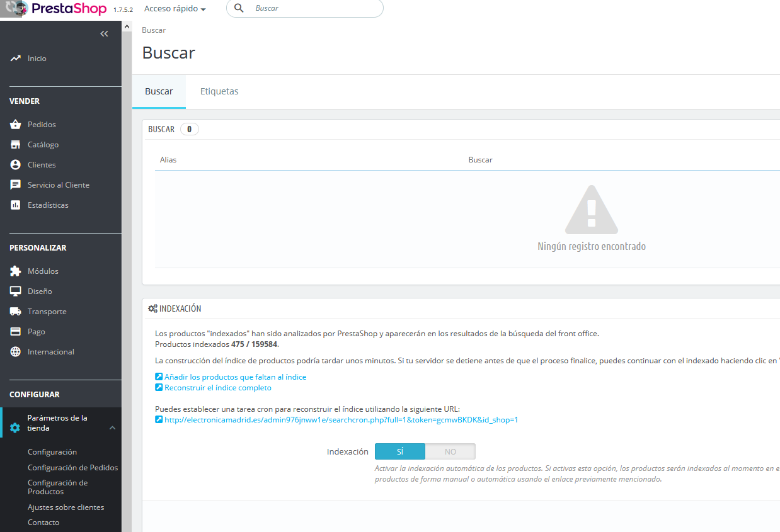Click the Ningún registro encontrado message

point(592,247)
